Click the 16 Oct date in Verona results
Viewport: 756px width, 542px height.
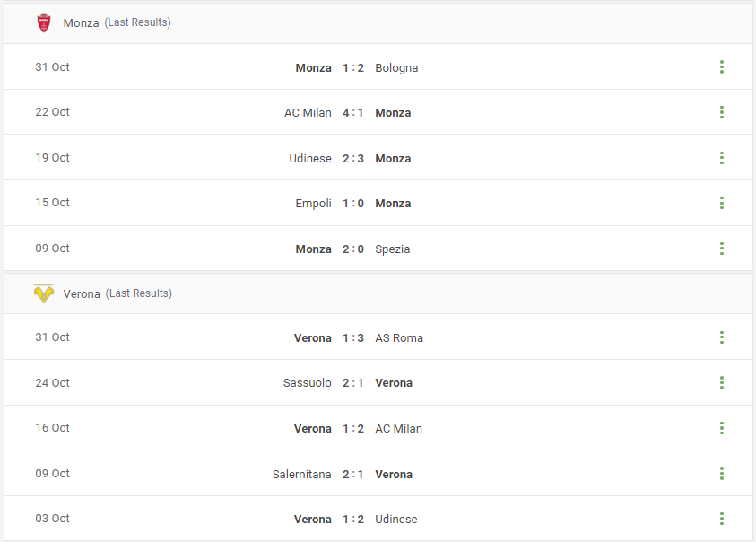coord(52,428)
